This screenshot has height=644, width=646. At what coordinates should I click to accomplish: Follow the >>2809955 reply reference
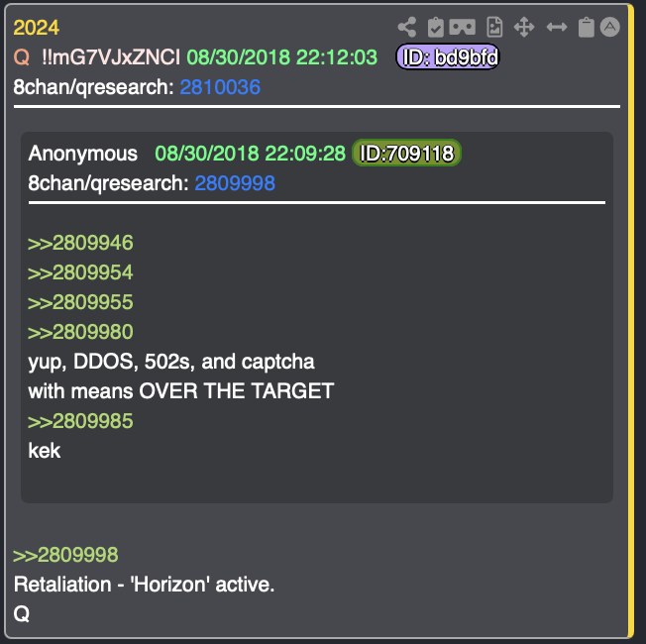coord(81,302)
